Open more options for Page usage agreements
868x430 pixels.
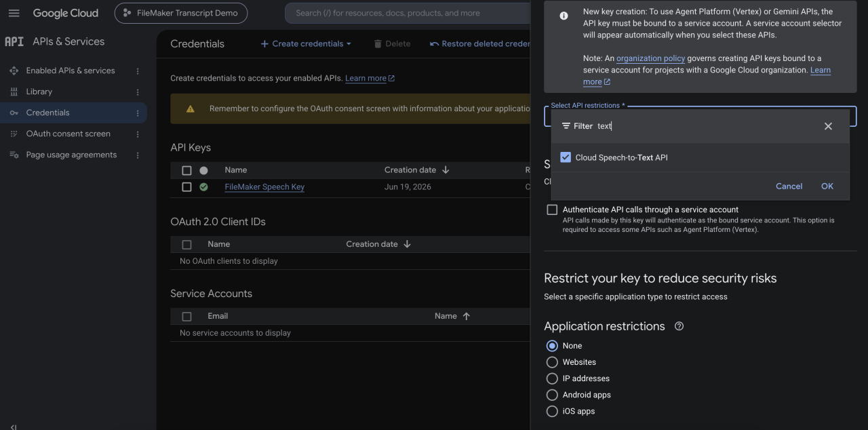point(138,155)
